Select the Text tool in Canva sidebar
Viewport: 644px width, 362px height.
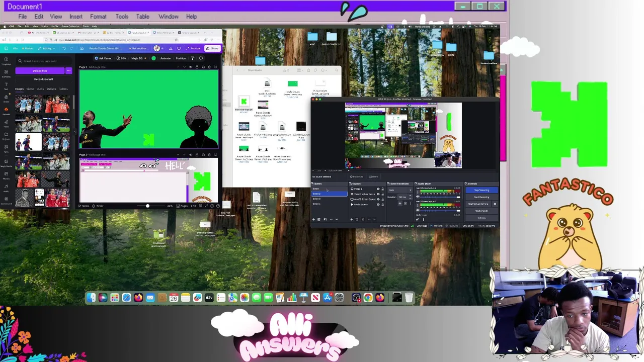click(7, 86)
